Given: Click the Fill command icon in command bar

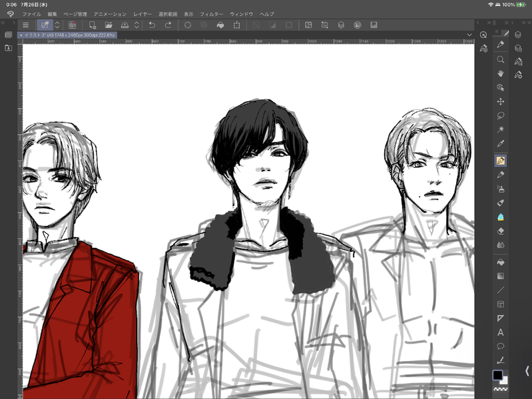Looking at the screenshot, I should coord(220,25).
